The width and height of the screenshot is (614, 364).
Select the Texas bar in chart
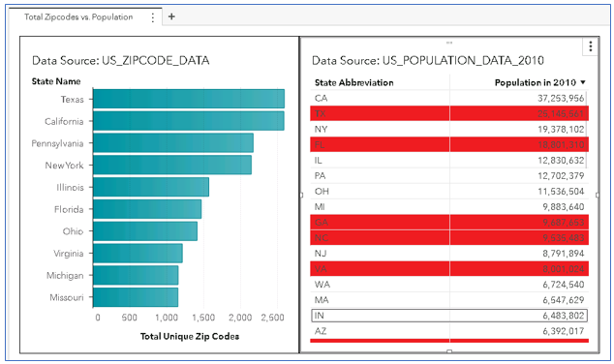pos(189,99)
